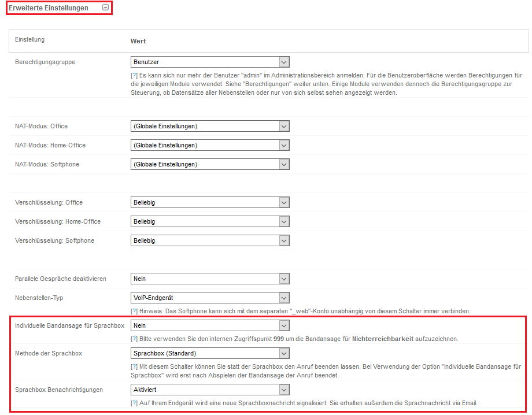532x415 pixels.
Task: Open the Berechtigungsgruppe dropdown
Action: coord(210,62)
